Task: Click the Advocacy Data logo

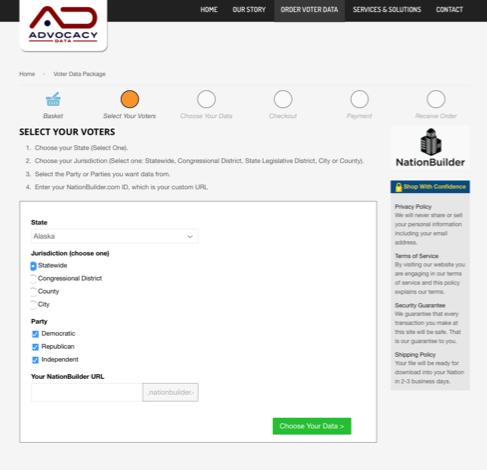Action: [x=63, y=25]
